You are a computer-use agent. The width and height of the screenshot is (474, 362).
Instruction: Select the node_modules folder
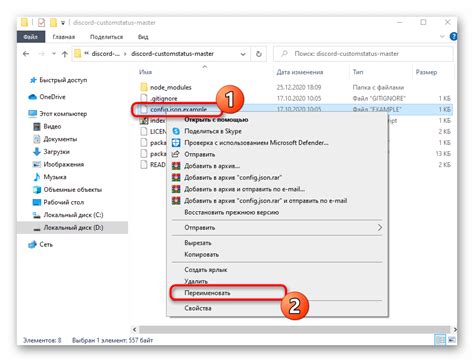171,87
